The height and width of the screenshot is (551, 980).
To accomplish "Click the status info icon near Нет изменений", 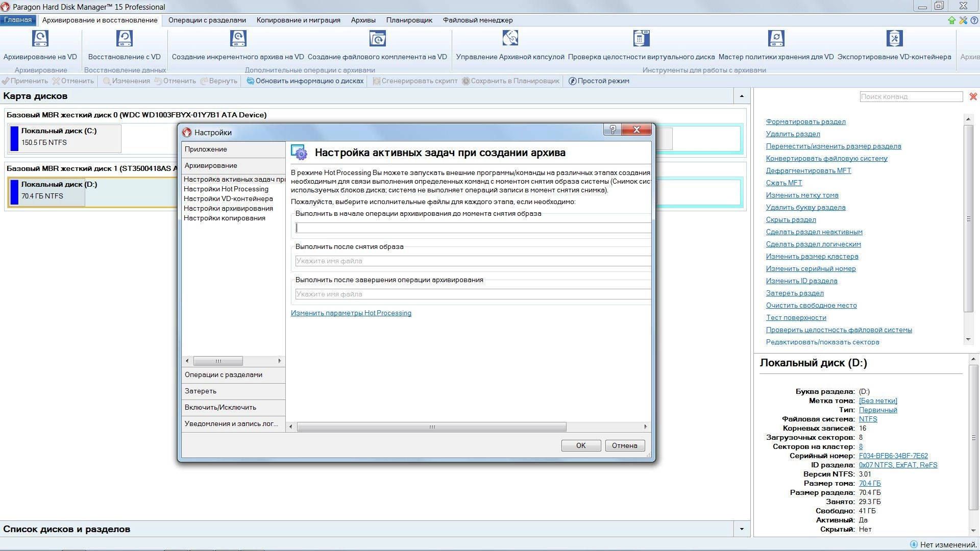I will pyautogui.click(x=914, y=544).
